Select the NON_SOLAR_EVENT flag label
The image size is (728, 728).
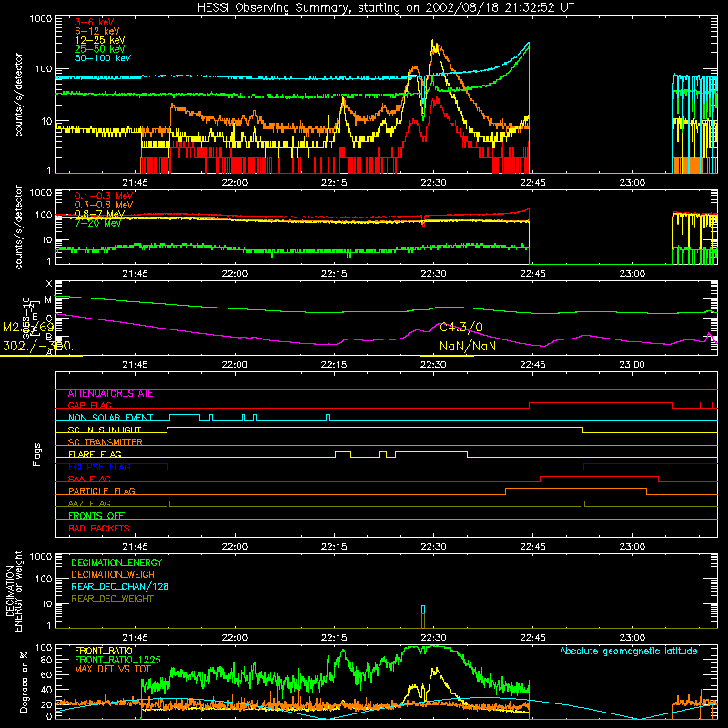click(110, 418)
